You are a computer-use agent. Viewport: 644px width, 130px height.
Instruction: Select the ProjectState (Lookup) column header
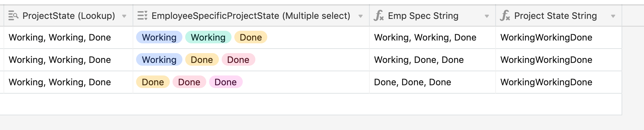[x=68, y=16]
